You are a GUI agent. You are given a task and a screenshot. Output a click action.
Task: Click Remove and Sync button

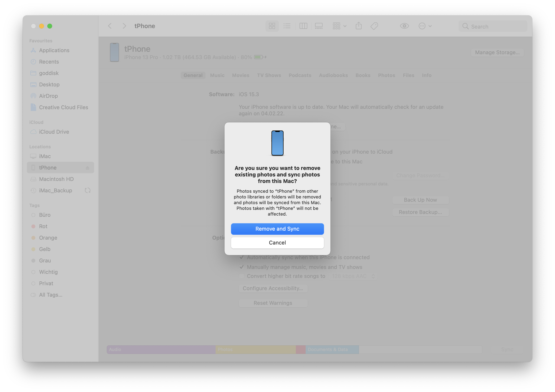pos(277,229)
